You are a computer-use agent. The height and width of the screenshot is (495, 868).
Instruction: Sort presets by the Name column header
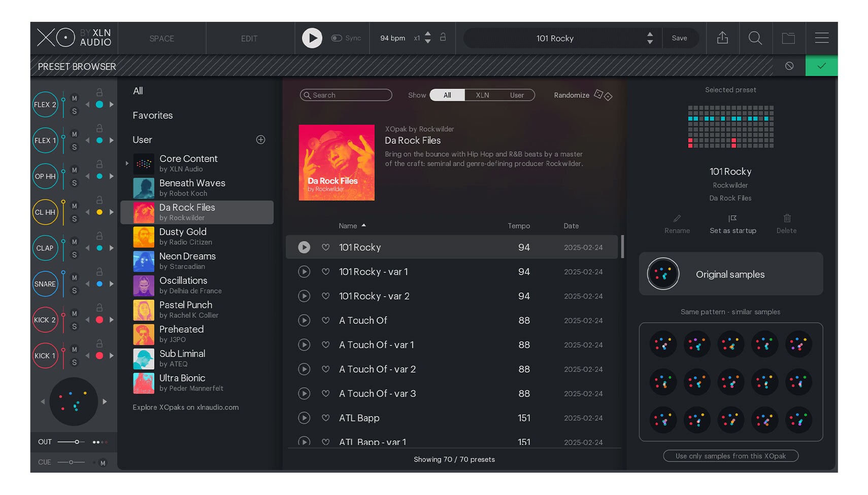coord(348,226)
